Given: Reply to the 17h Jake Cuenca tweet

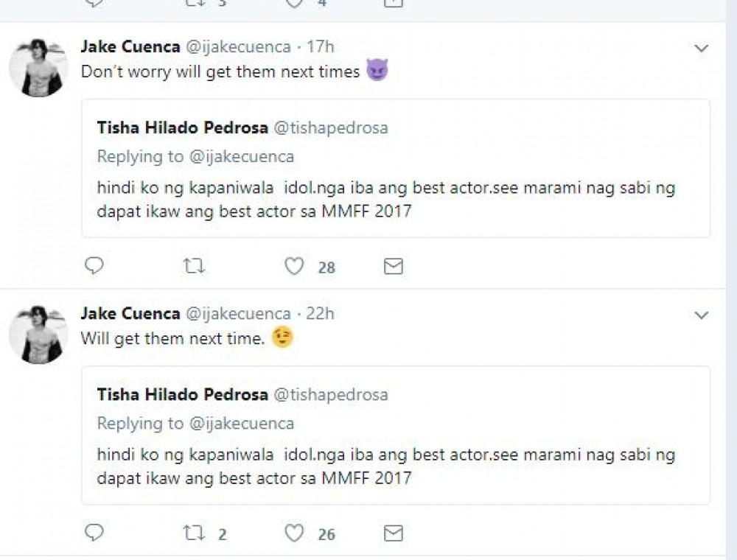Looking at the screenshot, I should coord(94,266).
